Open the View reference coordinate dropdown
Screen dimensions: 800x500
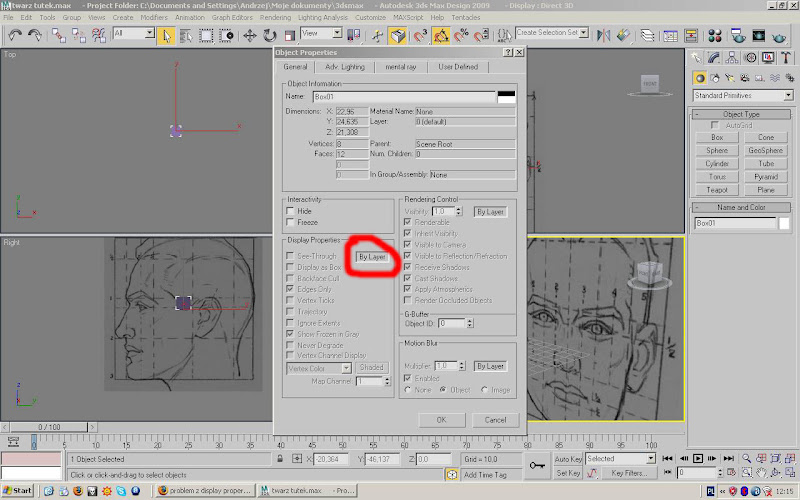pos(335,33)
